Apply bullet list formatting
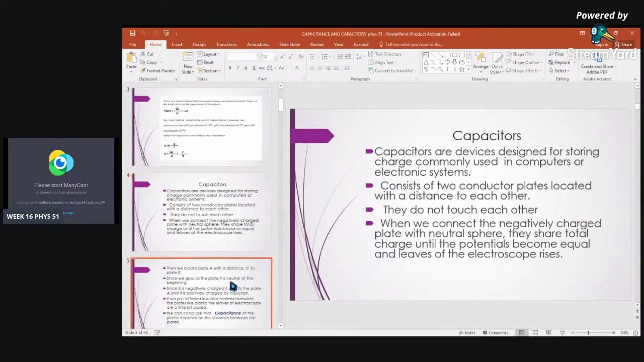The width and height of the screenshot is (644, 362). pos(312,56)
